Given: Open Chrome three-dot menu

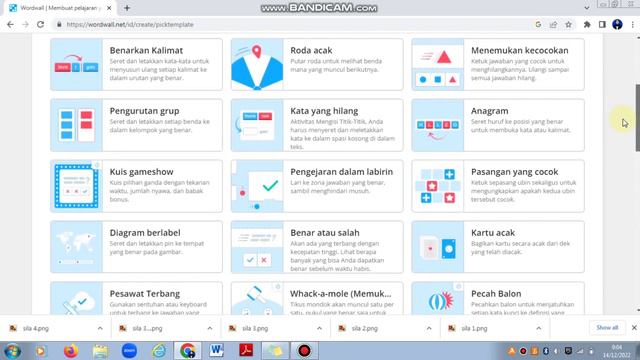Looking at the screenshot, I should tap(633, 24).
